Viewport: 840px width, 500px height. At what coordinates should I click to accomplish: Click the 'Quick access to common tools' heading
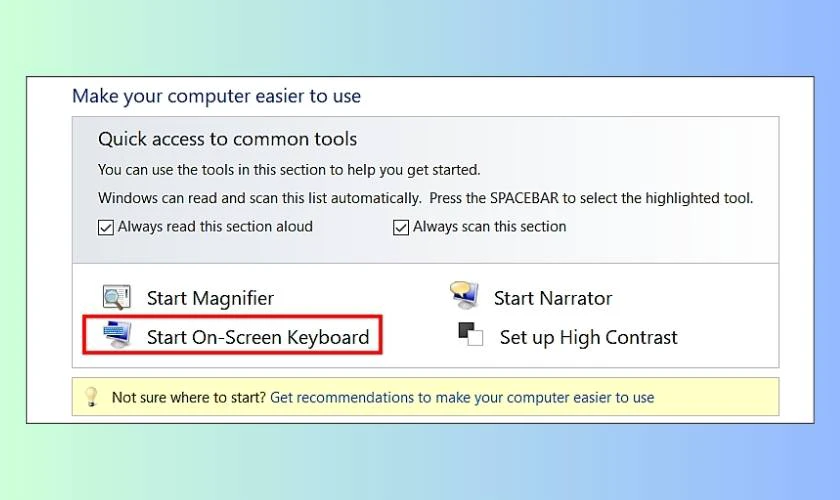point(227,139)
